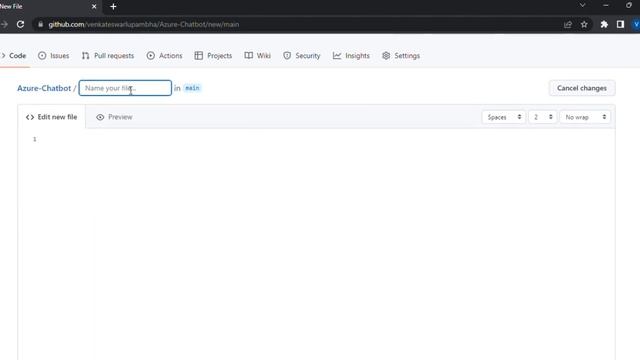Reload the page with the refresh icon
This screenshot has height=360, width=640.
pyautogui.click(x=20, y=24)
